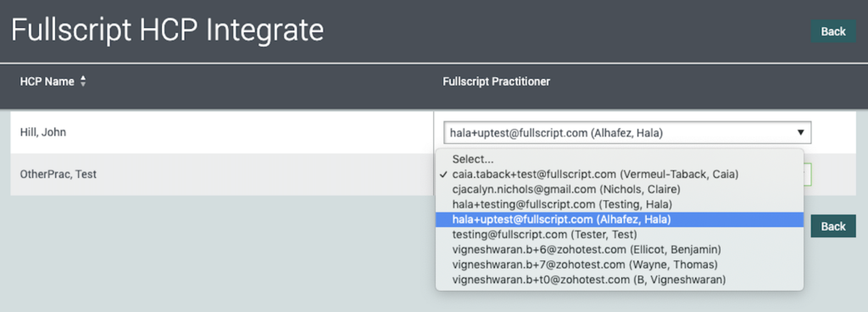Choose the Select... placeholder option
Screen dimensions: 868x312
(x=620, y=159)
